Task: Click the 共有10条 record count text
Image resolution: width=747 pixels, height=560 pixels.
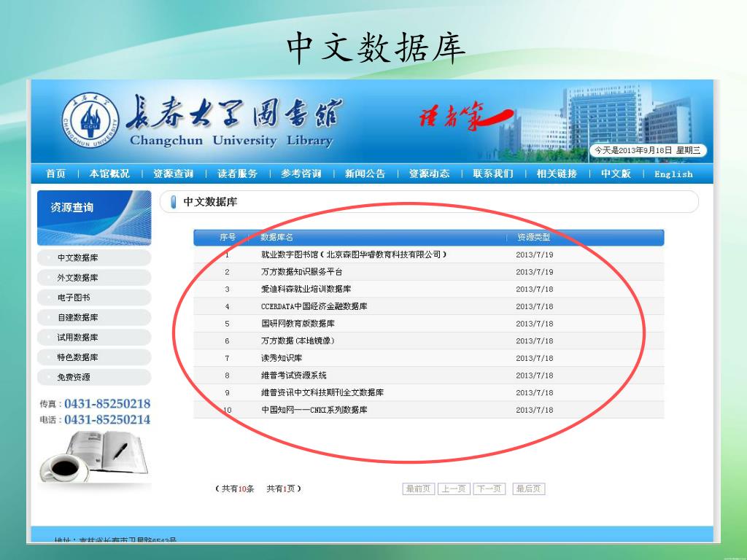Action: pyautogui.click(x=238, y=489)
